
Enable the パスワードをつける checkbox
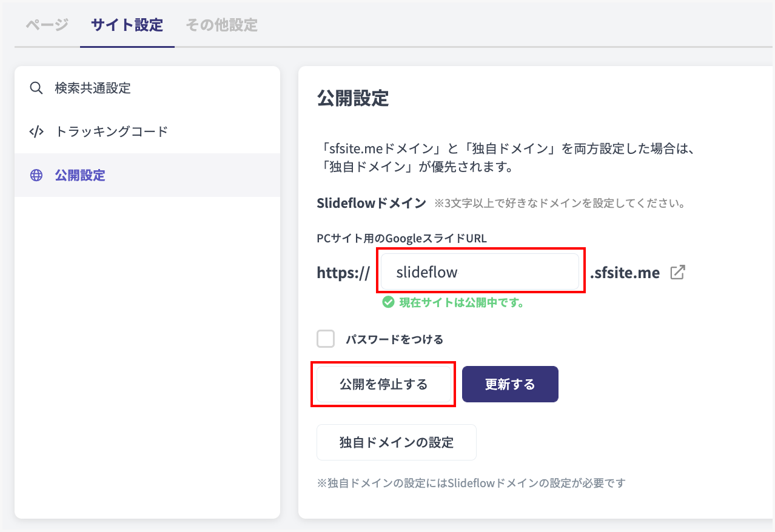(326, 339)
